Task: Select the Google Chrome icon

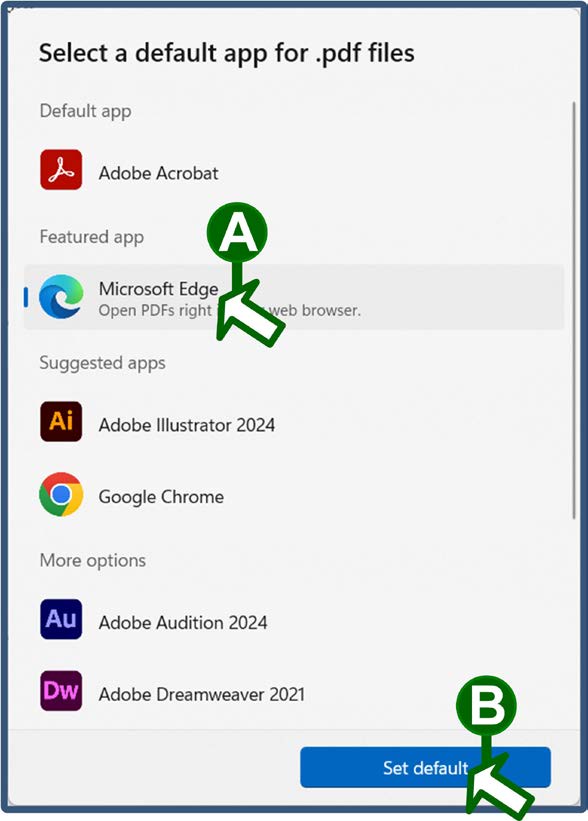Action: (x=61, y=494)
